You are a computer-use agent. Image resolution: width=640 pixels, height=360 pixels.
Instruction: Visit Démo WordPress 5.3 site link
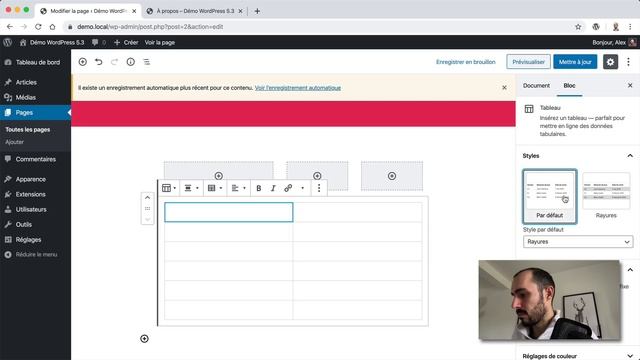(x=52, y=42)
